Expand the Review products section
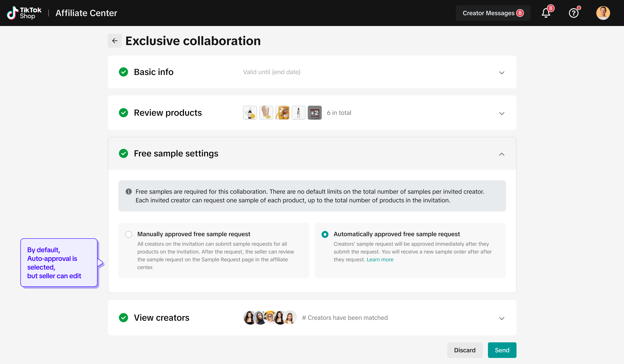The image size is (624, 364). [x=501, y=113]
